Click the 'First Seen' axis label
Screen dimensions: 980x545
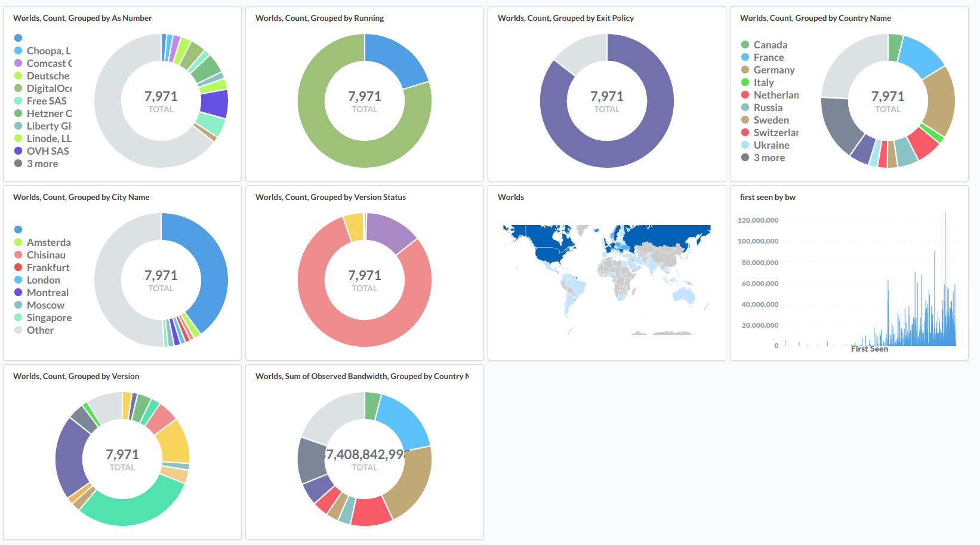tap(869, 349)
